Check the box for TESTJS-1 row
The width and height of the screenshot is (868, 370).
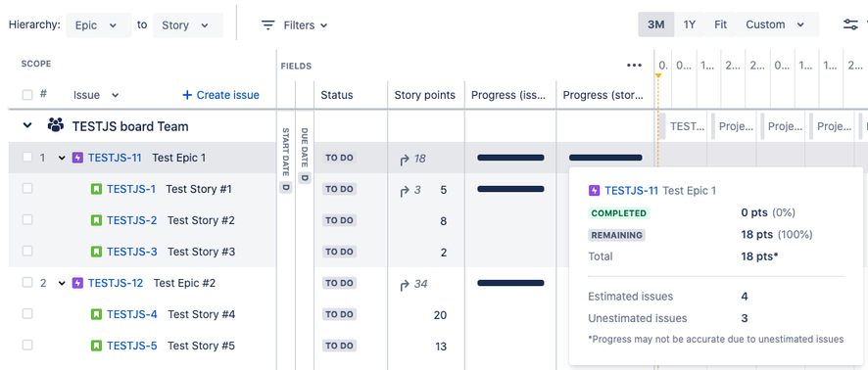(x=27, y=189)
